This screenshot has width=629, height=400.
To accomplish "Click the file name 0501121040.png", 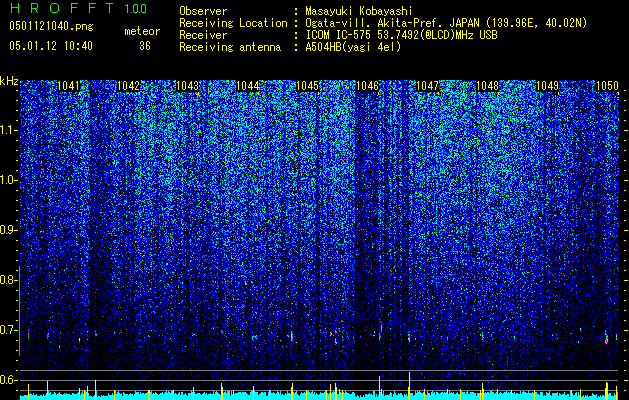I will pyautogui.click(x=51, y=26).
